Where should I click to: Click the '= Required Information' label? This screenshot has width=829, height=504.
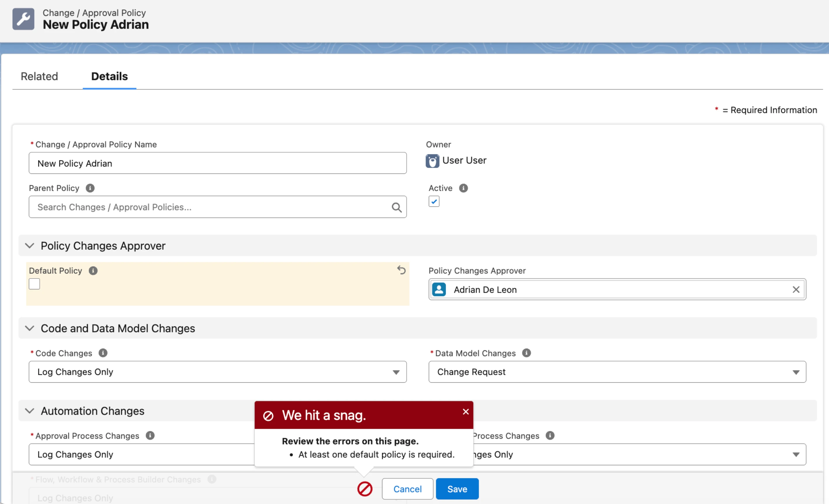[x=770, y=110]
